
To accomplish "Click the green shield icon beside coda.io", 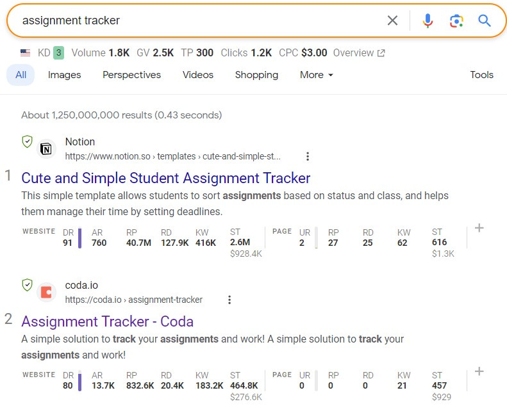I will pyautogui.click(x=27, y=285).
